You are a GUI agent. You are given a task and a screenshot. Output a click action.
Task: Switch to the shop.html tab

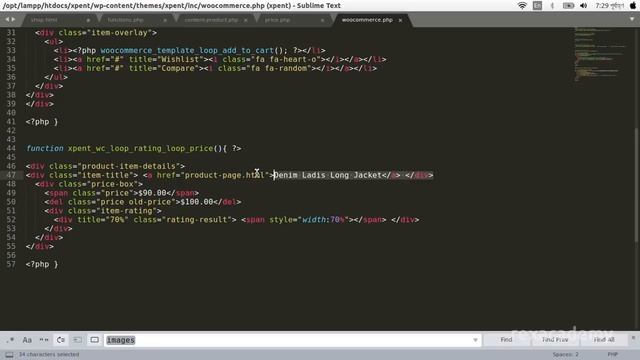click(x=44, y=20)
